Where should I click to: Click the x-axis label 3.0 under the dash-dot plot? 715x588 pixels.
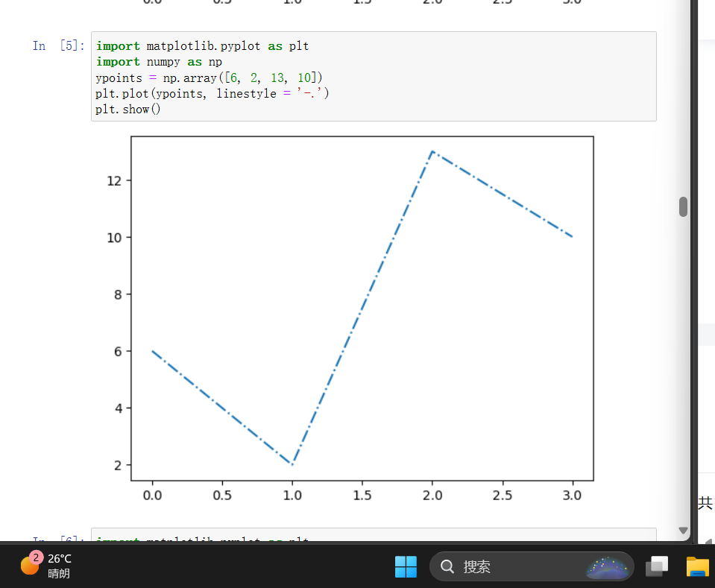coord(572,495)
